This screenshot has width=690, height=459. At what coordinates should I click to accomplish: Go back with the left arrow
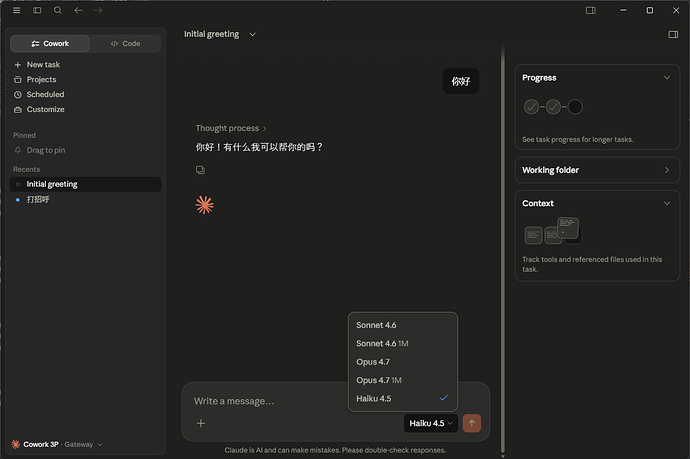(x=78, y=10)
